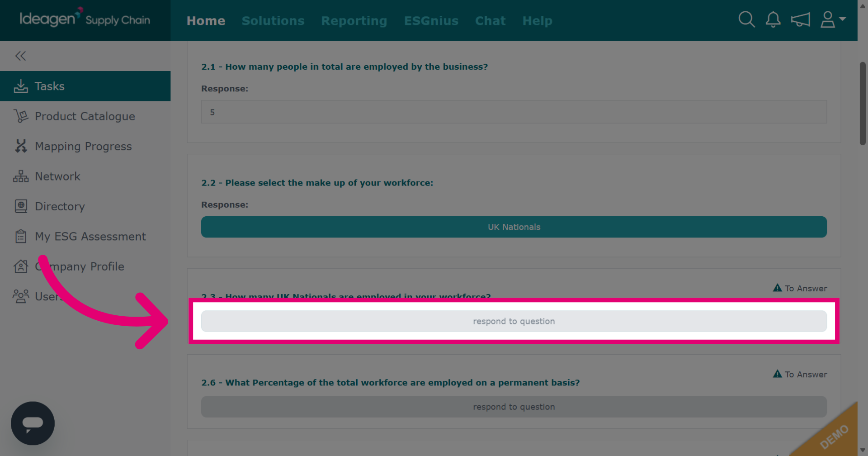Image resolution: width=868 pixels, height=456 pixels.
Task: Click the response field containing 5
Action: tap(514, 112)
